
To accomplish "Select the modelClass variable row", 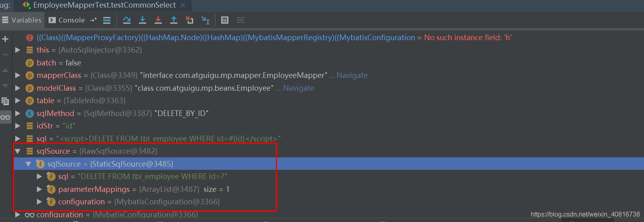I will point(328,88).
